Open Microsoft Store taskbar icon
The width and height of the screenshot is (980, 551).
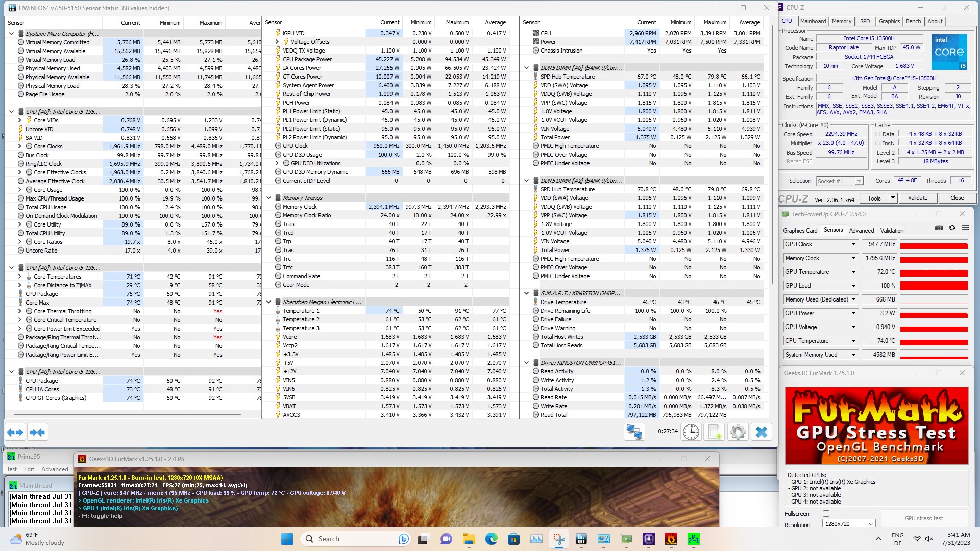(513, 539)
